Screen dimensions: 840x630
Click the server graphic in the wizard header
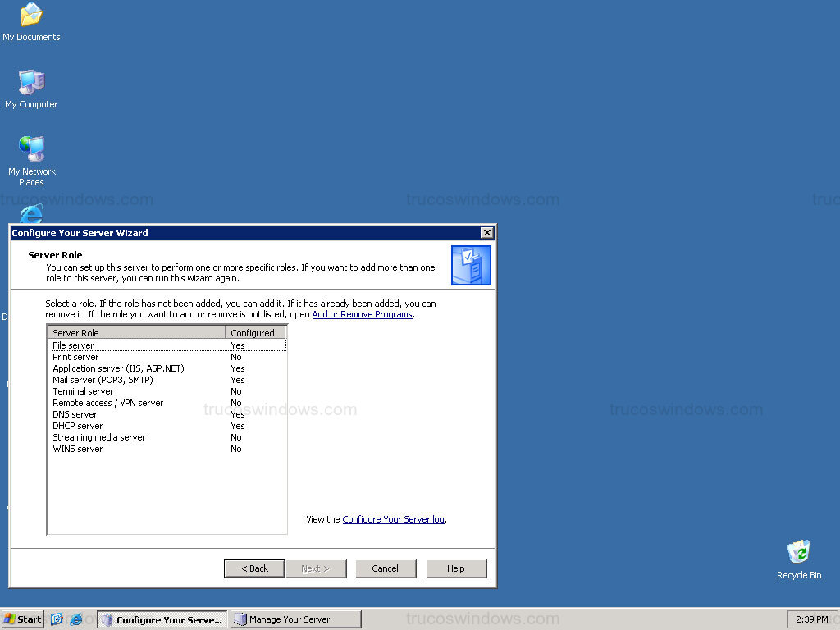(x=470, y=265)
